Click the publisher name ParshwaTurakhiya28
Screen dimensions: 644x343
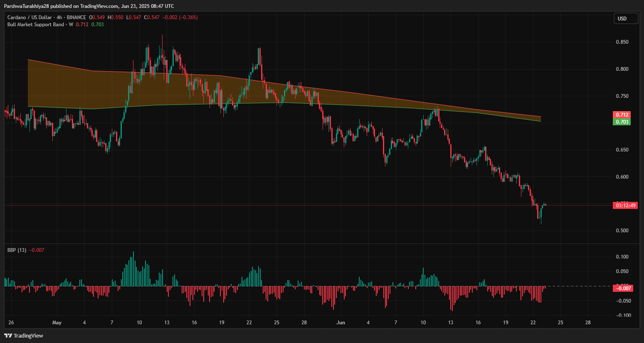(27, 6)
